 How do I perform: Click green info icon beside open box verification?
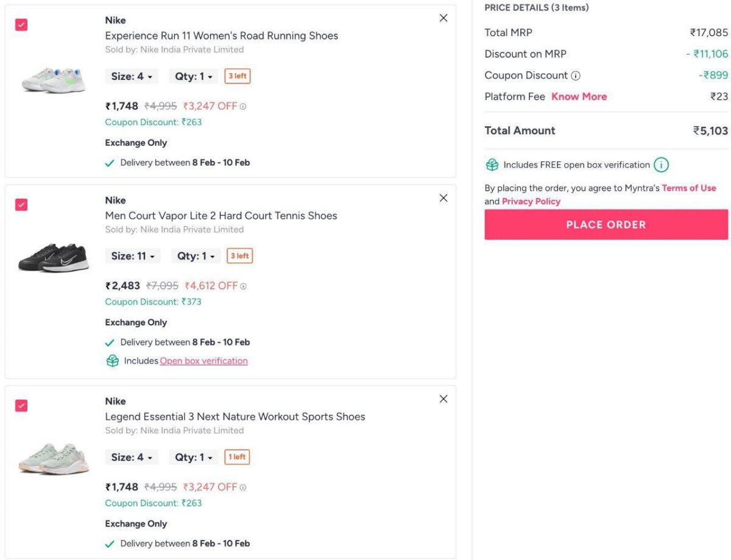661,165
